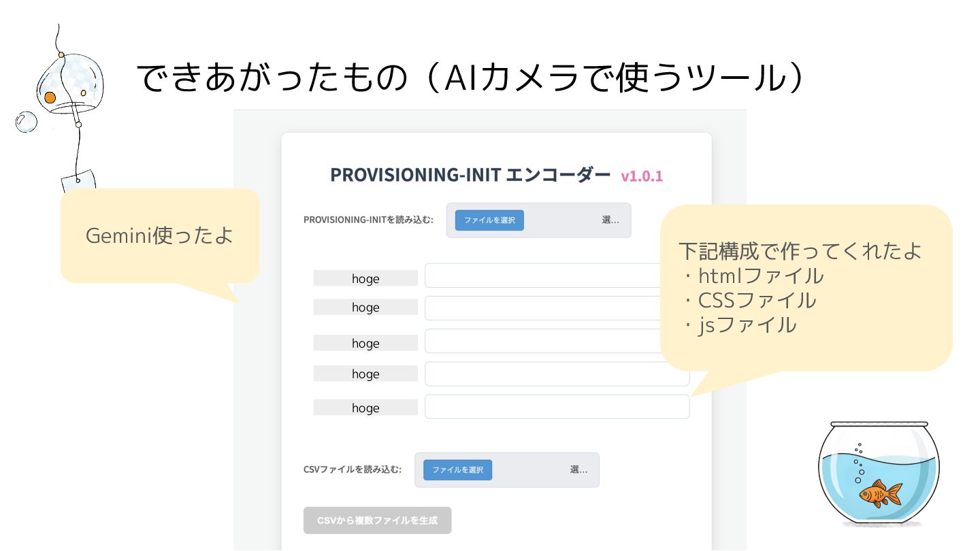
Task: Click the first hoge text input field
Action: click(557, 275)
